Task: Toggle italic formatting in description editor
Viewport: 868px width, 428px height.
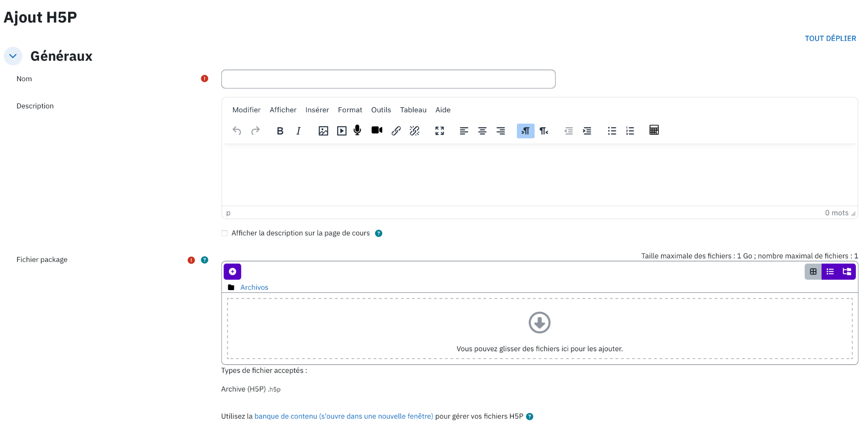Action: 298,131
